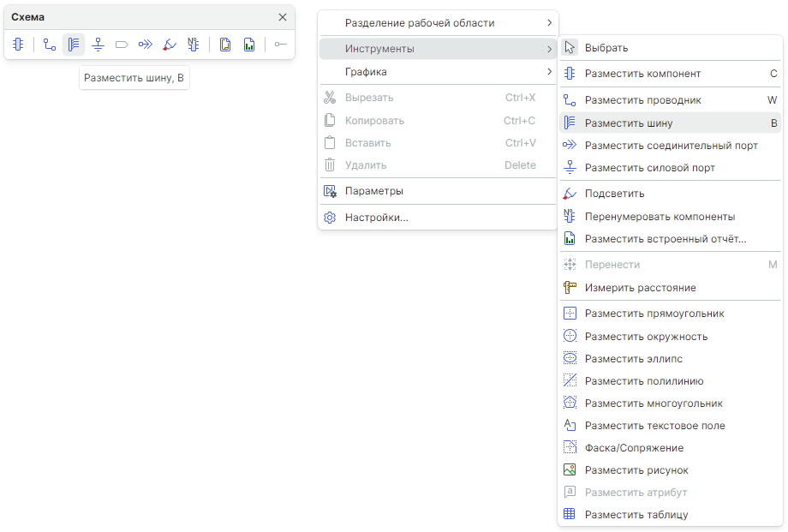
Task: Click the renumber components icon in Схема toolbar
Action: coord(194,45)
